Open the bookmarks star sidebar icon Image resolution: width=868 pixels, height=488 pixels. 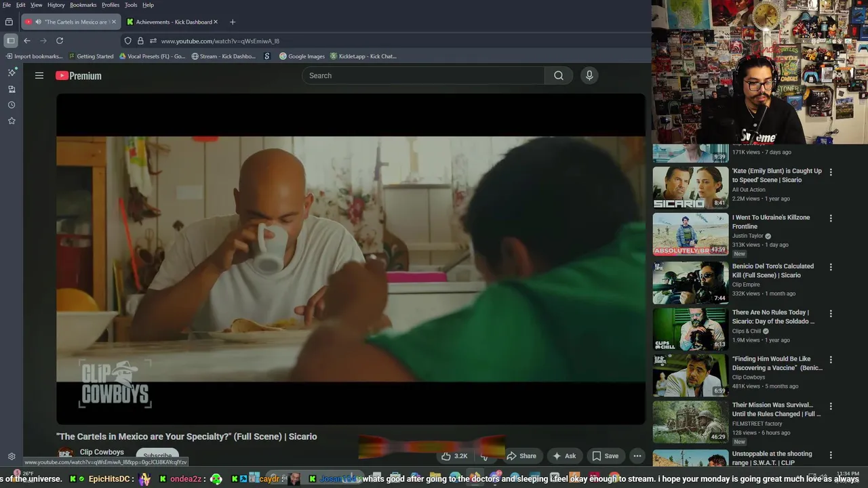click(x=12, y=121)
